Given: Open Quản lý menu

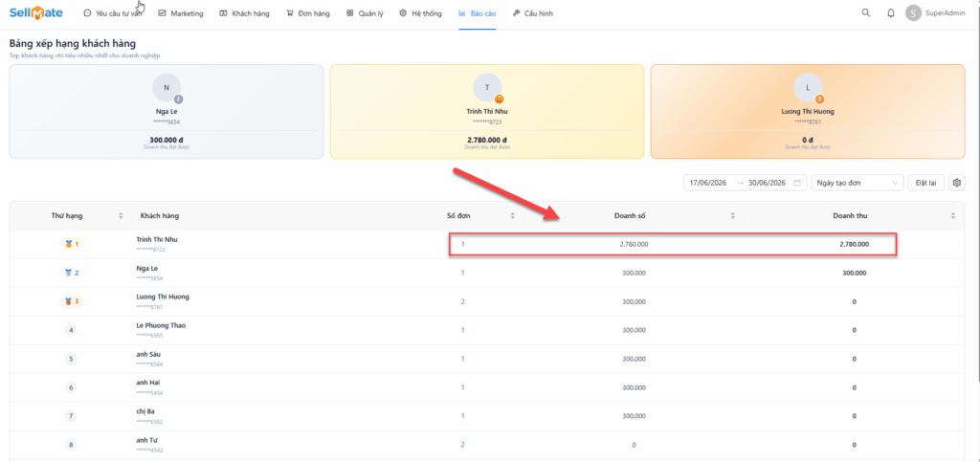Looking at the screenshot, I should tap(365, 13).
